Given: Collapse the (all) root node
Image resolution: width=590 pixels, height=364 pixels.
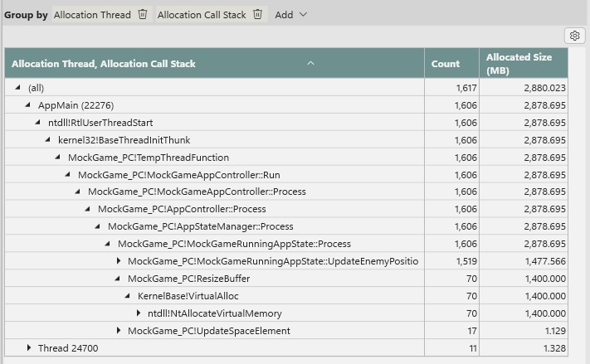Looking at the screenshot, I should click(19, 88).
